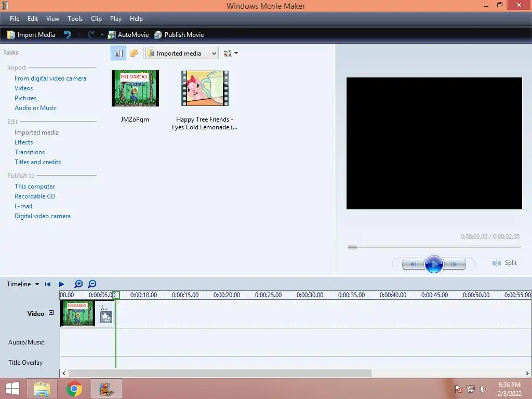Open the Transitions link
The width and height of the screenshot is (532, 399).
click(x=30, y=152)
